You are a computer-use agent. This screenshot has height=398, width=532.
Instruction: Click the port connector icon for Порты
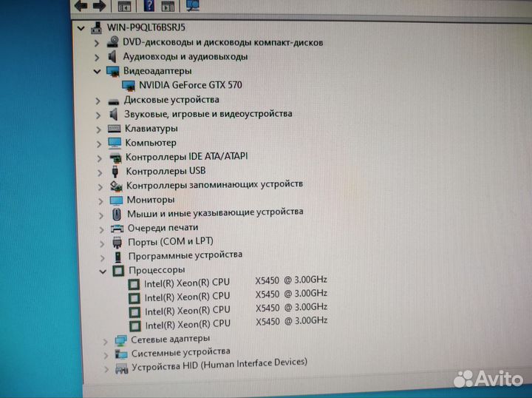tap(117, 243)
